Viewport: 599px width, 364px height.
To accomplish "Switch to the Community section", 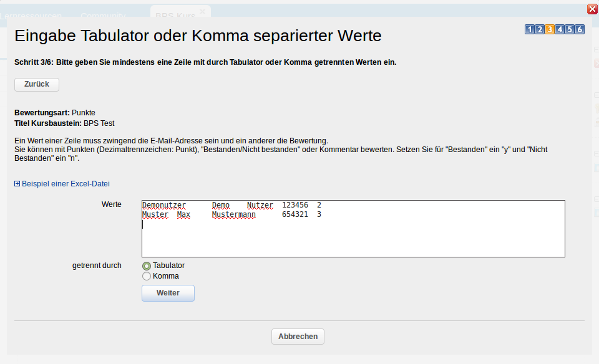I will coord(103,16).
